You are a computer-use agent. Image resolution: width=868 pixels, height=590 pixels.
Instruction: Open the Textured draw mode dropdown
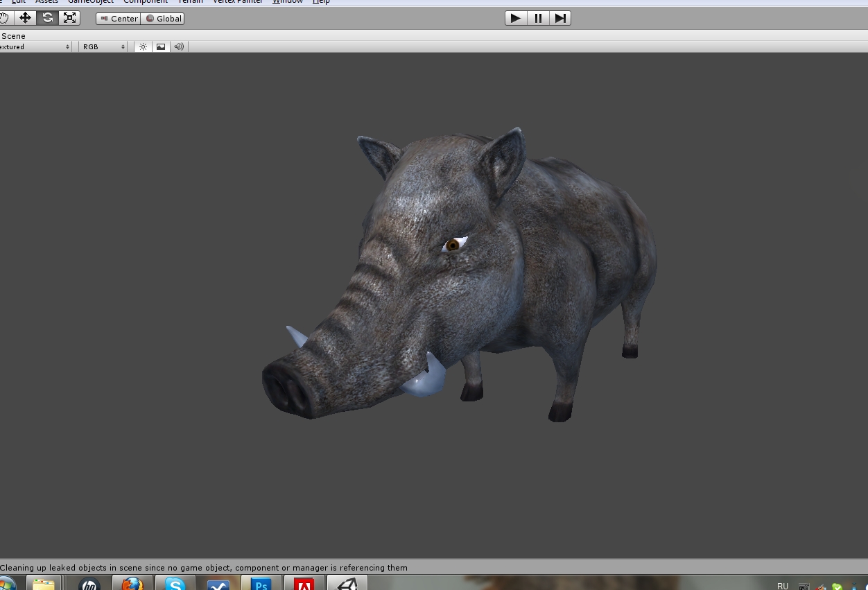pos(35,46)
